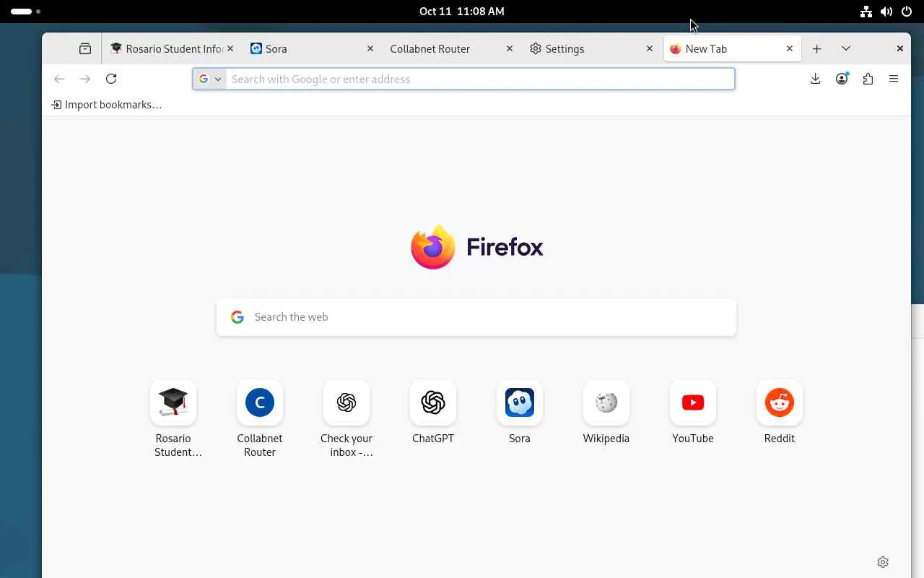Open the YouTube shortcut tile
The width and height of the screenshot is (924, 578).
692,403
